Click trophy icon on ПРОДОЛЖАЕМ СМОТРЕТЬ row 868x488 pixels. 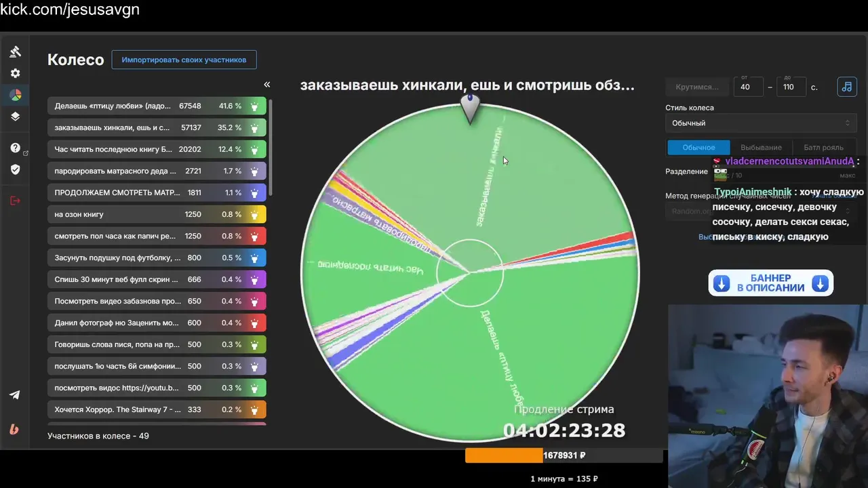254,193
